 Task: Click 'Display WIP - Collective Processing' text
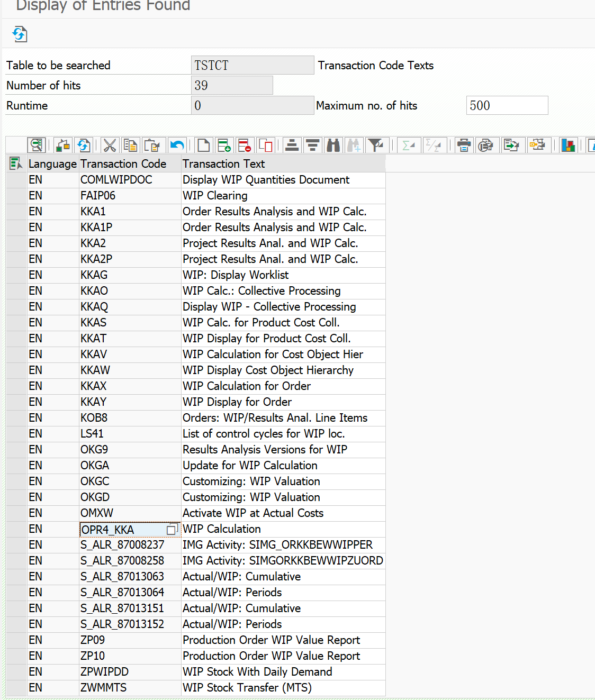[x=269, y=307]
